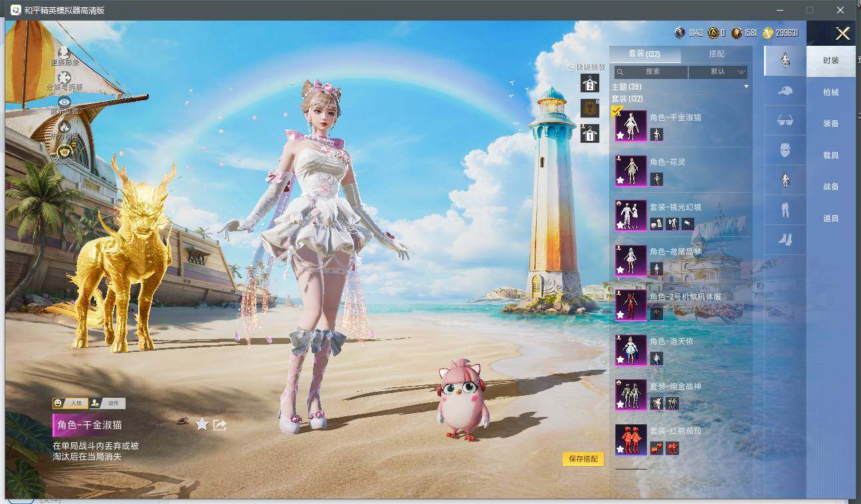This screenshot has width=861, height=504.
Task: Select the face mask category icon
Action: point(785,150)
